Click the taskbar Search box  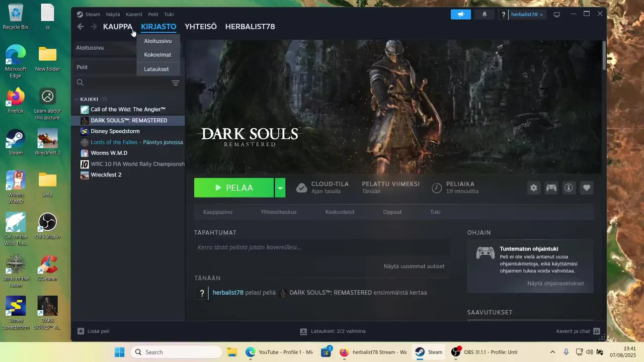coord(176,352)
